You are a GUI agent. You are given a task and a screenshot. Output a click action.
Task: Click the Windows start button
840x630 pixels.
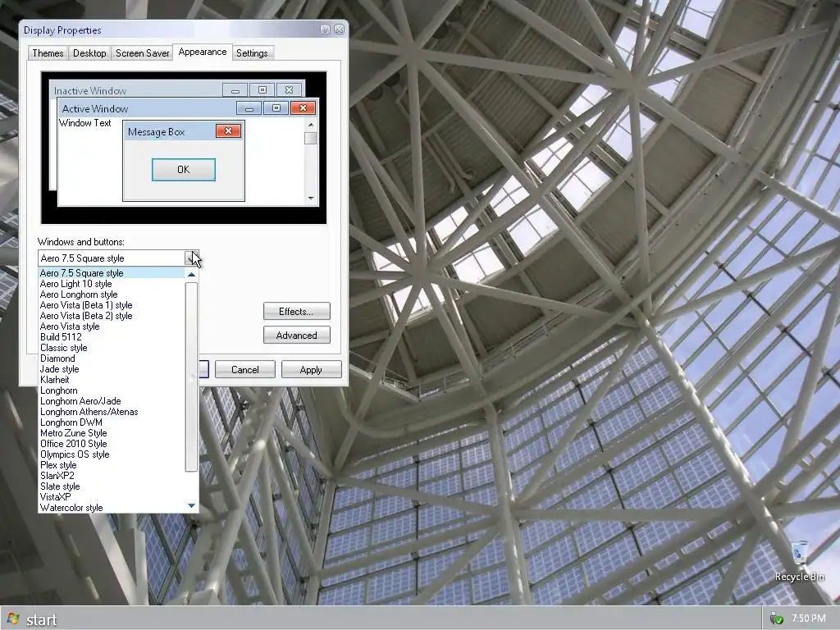pyautogui.click(x=31, y=619)
